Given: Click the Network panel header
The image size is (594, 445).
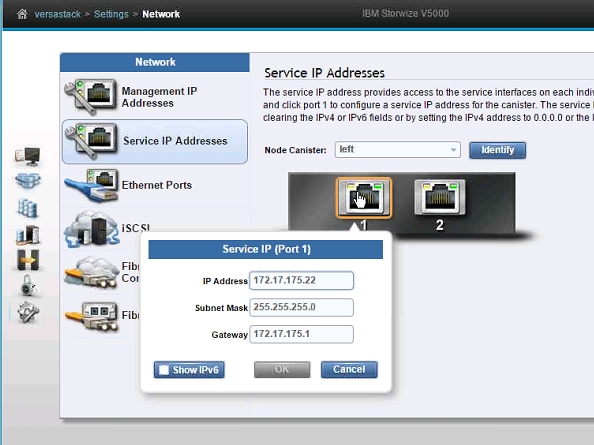Looking at the screenshot, I should point(155,62).
